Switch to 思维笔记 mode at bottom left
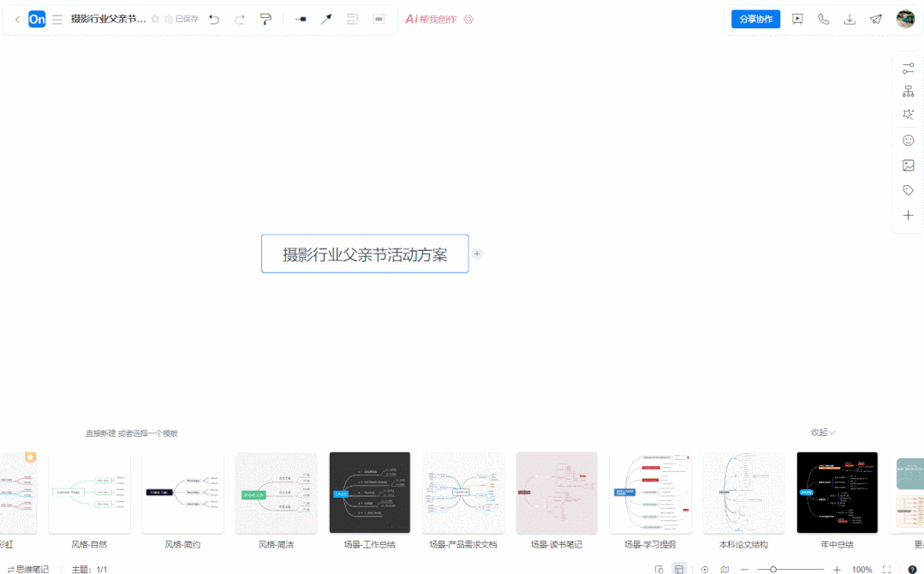The width and height of the screenshot is (924, 574). tap(32, 569)
